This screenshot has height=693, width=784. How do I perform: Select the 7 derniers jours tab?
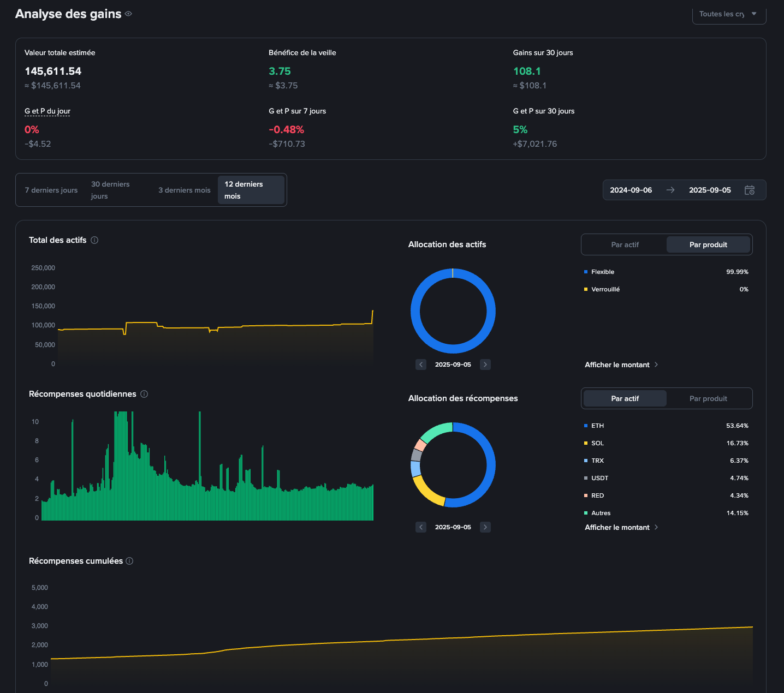click(x=51, y=190)
